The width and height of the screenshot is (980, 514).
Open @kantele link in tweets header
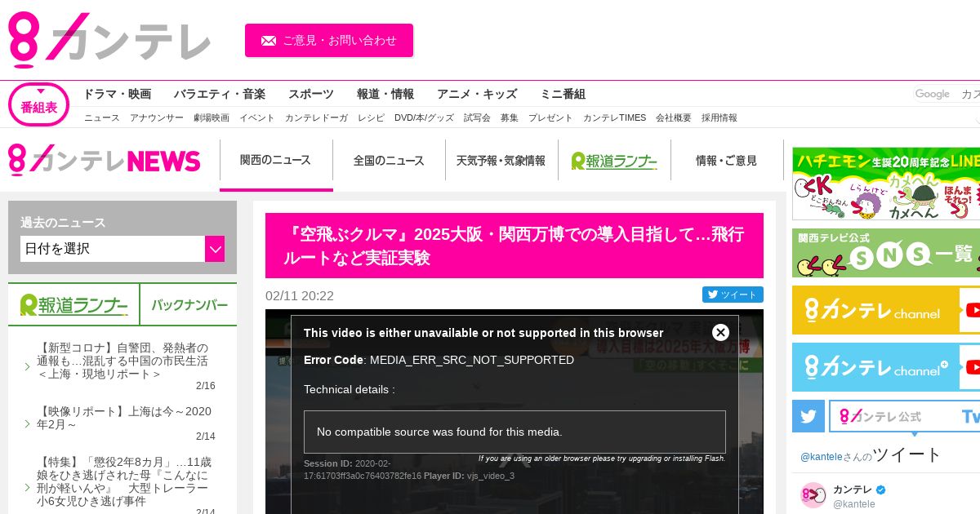click(x=821, y=457)
